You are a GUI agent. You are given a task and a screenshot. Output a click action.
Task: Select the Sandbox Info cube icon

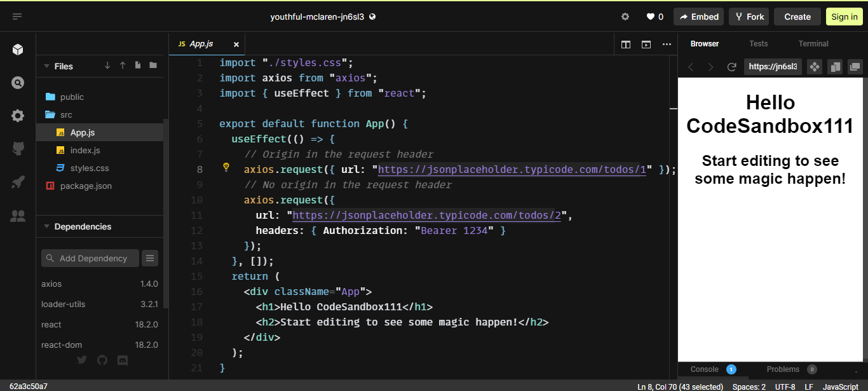[17, 49]
